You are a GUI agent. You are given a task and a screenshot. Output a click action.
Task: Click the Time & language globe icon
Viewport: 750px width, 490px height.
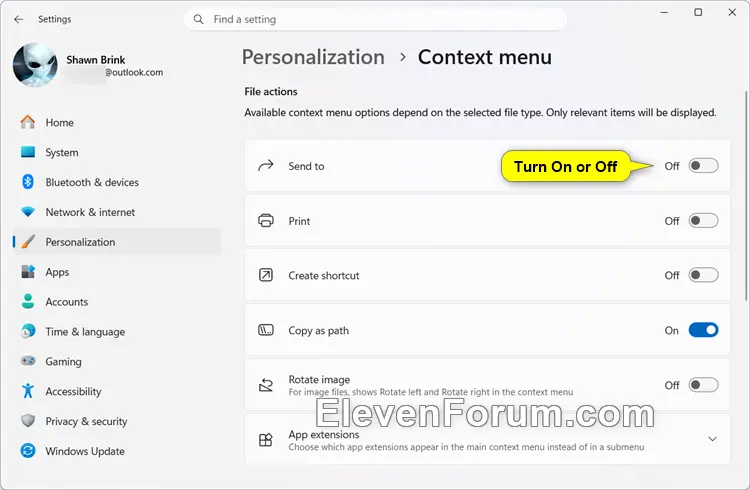click(28, 331)
